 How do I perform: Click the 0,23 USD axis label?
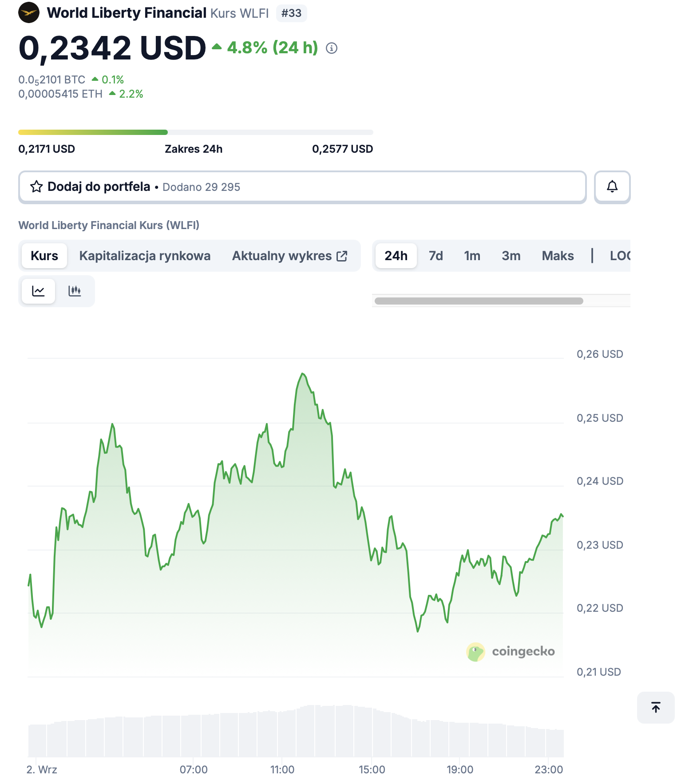[x=600, y=545]
